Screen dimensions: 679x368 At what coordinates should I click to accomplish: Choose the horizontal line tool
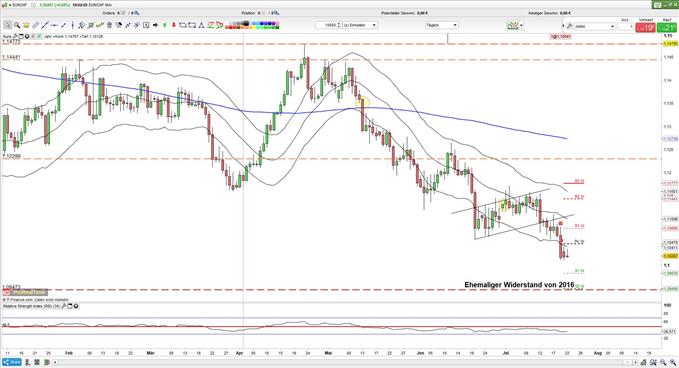click(x=54, y=25)
